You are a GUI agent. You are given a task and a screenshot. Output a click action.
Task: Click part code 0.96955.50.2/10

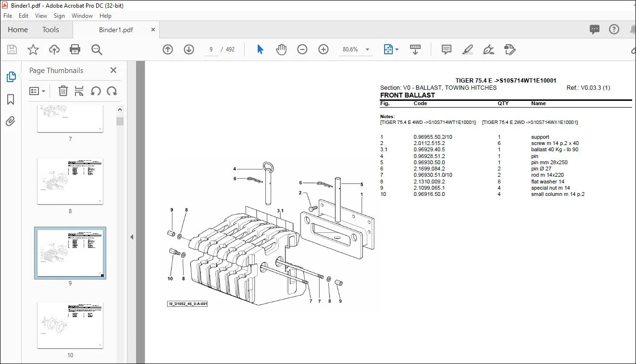tap(433, 137)
